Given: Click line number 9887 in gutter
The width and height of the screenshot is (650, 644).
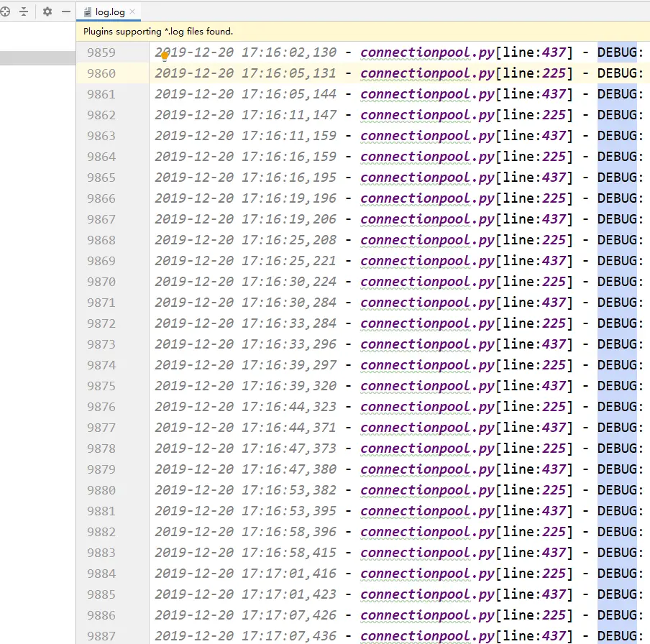Looking at the screenshot, I should pyautogui.click(x=101, y=636).
